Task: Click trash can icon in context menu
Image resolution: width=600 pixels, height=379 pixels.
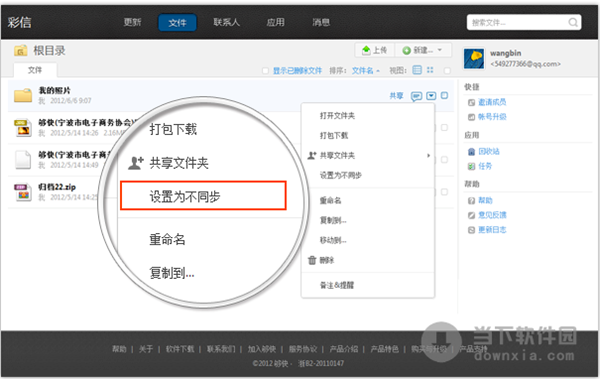Action: [312, 260]
